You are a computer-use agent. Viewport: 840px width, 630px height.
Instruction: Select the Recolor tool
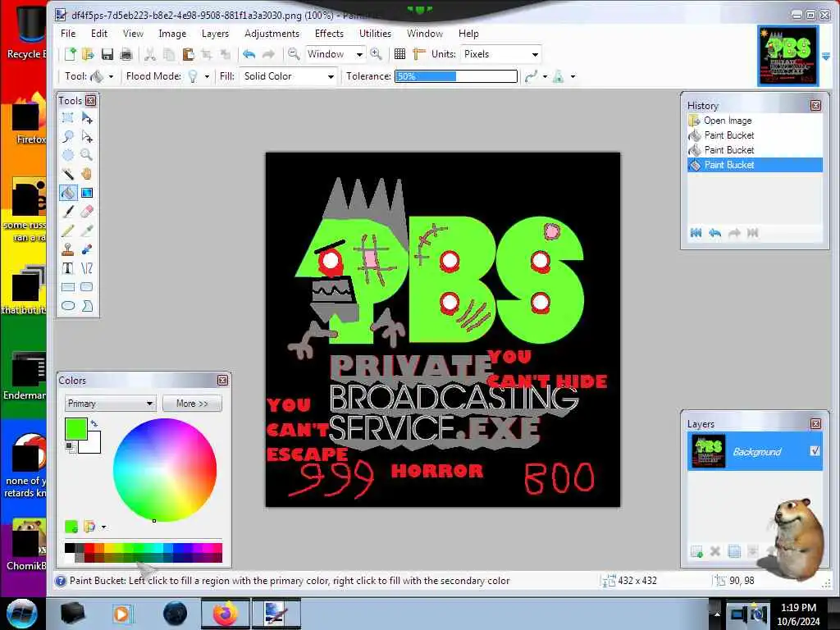pos(87,249)
